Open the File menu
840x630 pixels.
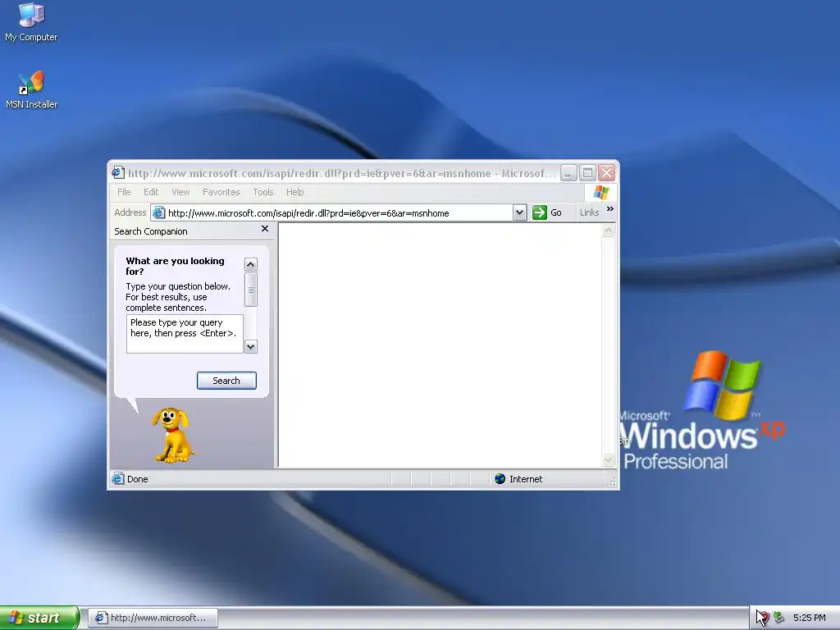(124, 192)
